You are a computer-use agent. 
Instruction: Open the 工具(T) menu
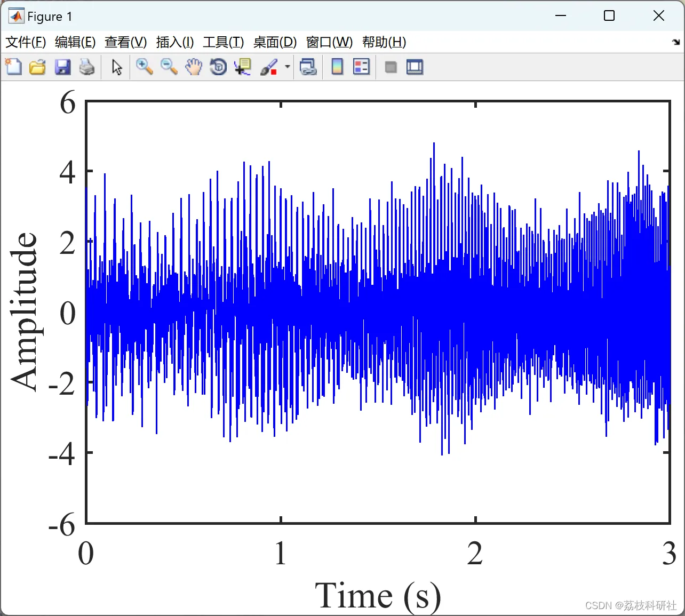[x=223, y=42]
